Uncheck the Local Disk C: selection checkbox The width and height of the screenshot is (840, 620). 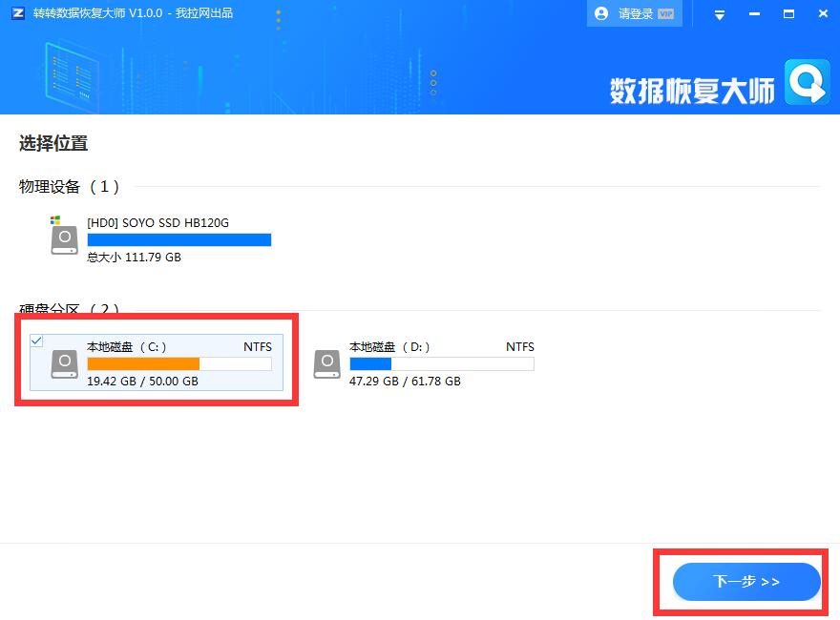coord(36,341)
